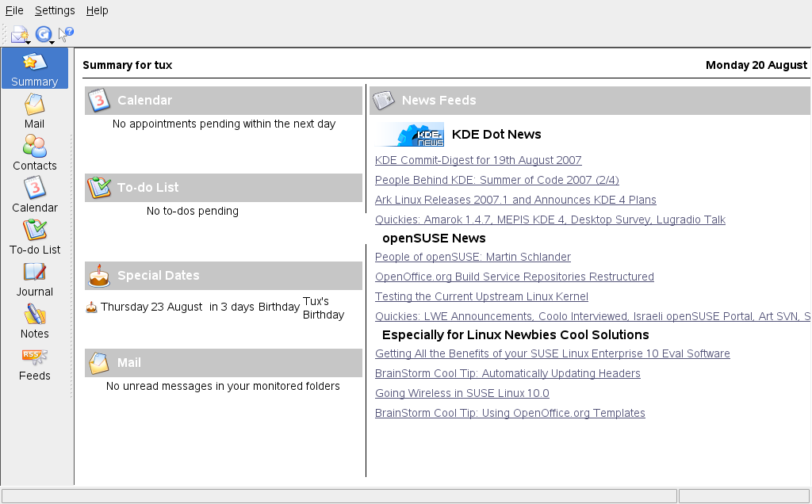Open the Journal sidebar component
The width and height of the screenshot is (812, 504).
(x=34, y=280)
